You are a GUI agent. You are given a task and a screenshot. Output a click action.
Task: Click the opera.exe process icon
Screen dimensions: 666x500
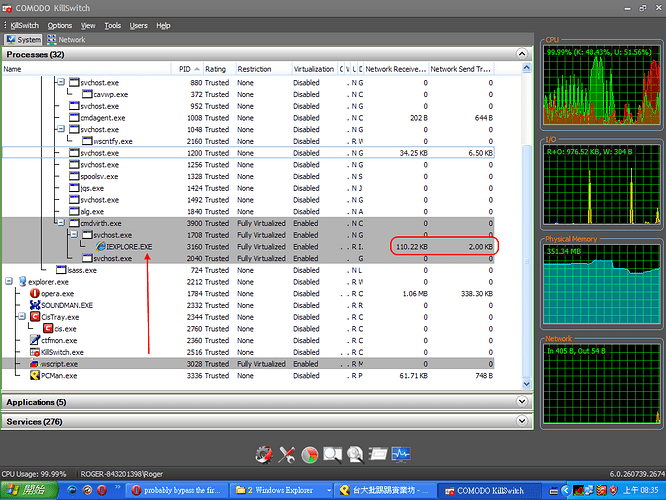tap(35, 294)
